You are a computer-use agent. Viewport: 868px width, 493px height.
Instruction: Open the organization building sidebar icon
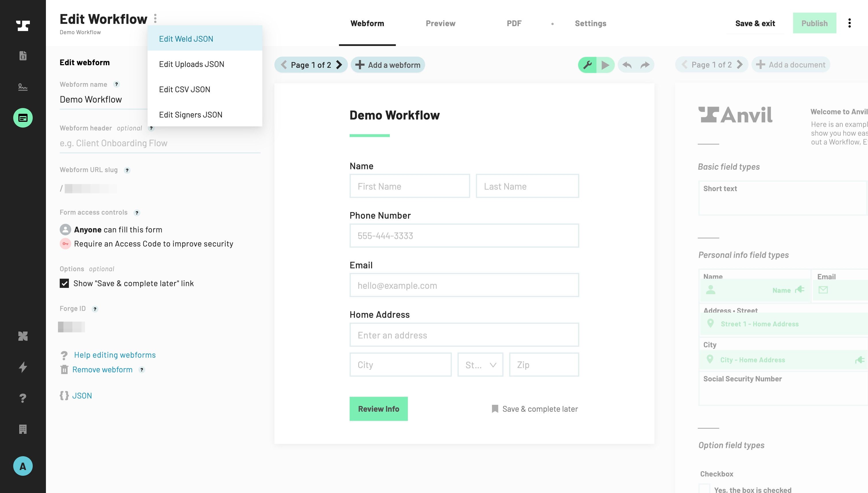pyautogui.click(x=23, y=429)
